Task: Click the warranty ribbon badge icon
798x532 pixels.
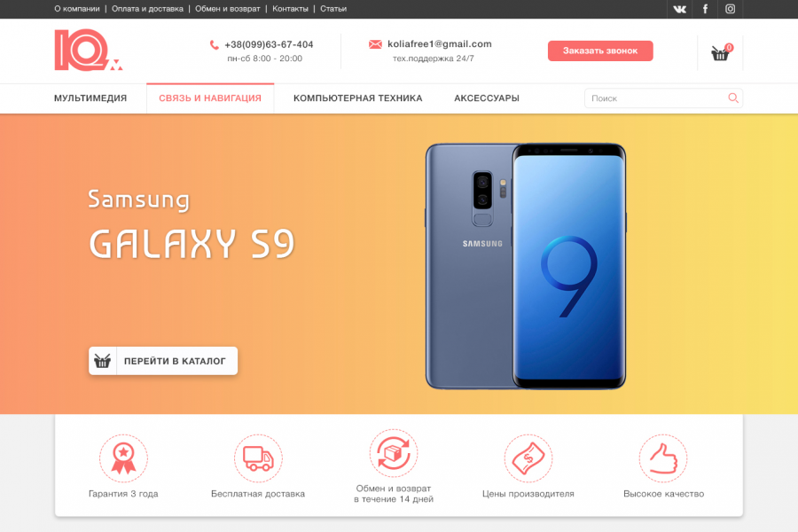Action: [123, 458]
